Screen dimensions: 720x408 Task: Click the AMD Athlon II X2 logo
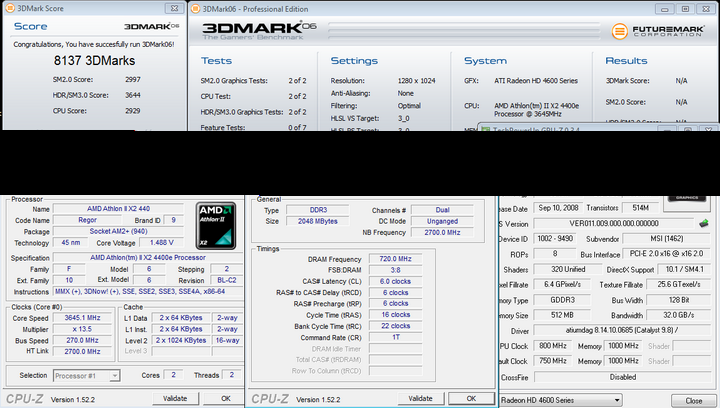[x=216, y=226]
